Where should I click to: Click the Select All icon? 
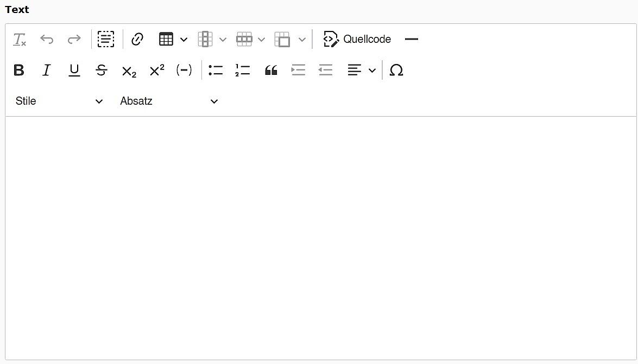pos(106,39)
